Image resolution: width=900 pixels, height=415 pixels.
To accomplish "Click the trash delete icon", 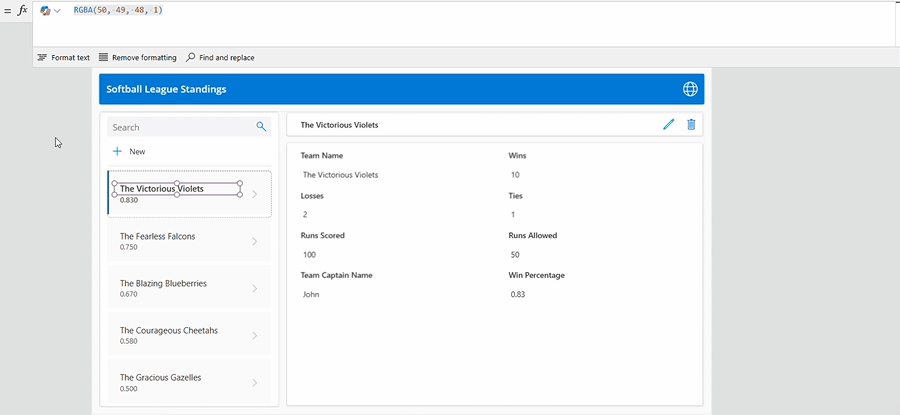I will pos(691,125).
